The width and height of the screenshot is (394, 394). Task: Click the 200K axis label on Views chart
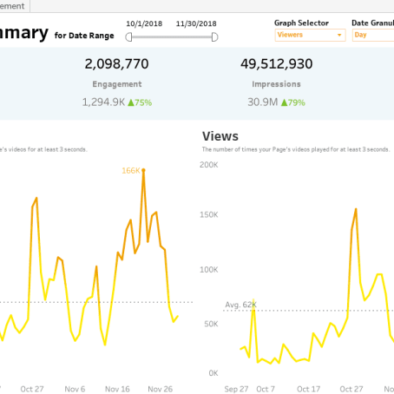point(209,165)
